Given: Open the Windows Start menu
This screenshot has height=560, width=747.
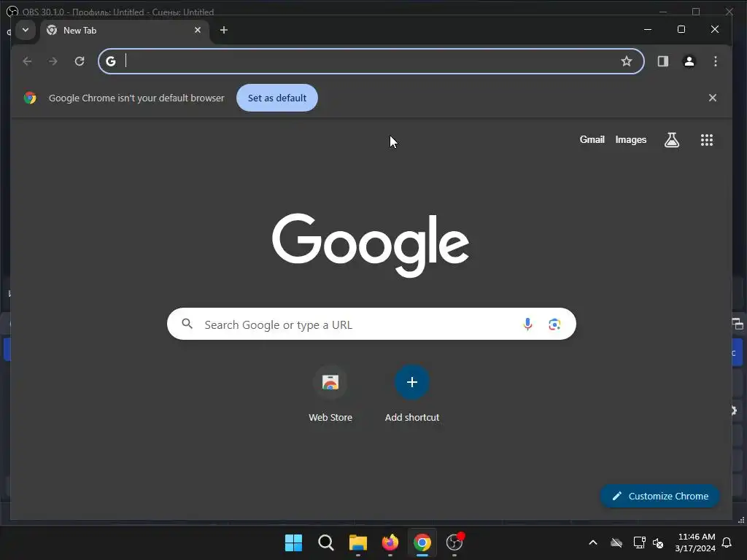Looking at the screenshot, I should pos(293,542).
